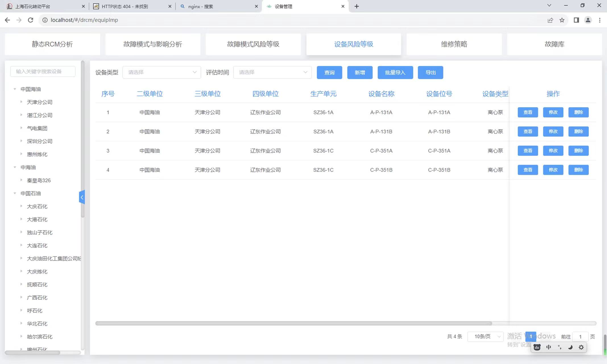
Task: Go forward in browser history
Action: point(19,20)
